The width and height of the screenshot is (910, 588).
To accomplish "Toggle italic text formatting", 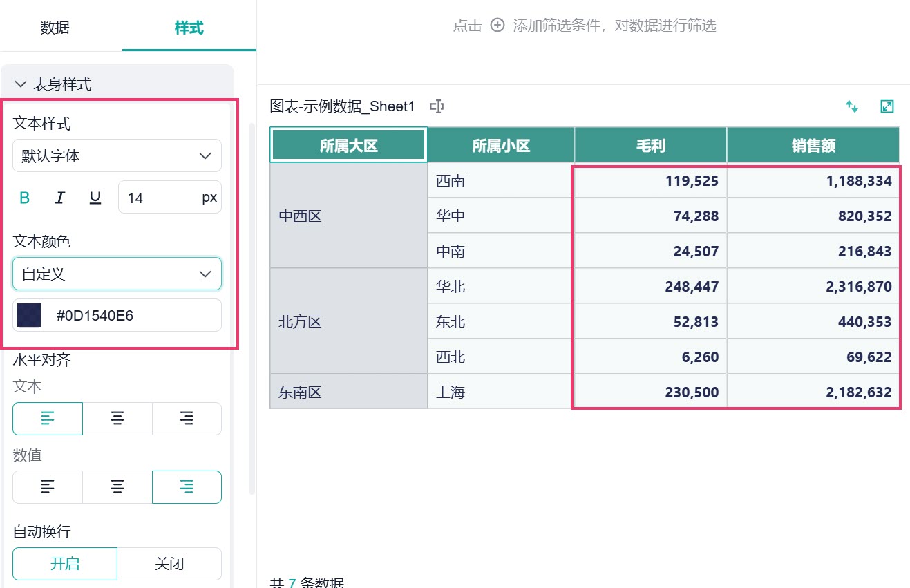I will 60,198.
